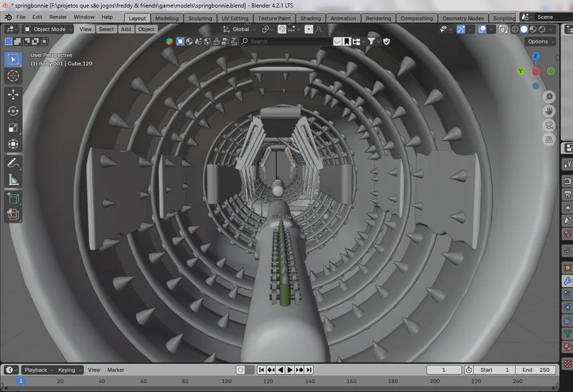Select the Annotate pencil tool
This screenshot has width=573, height=392.
click(x=13, y=163)
